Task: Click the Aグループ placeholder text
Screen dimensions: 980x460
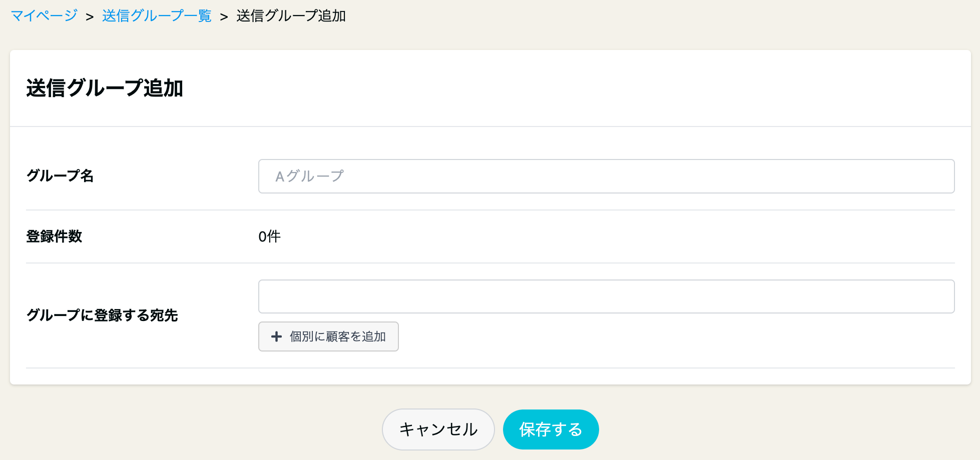Action: coord(309,176)
